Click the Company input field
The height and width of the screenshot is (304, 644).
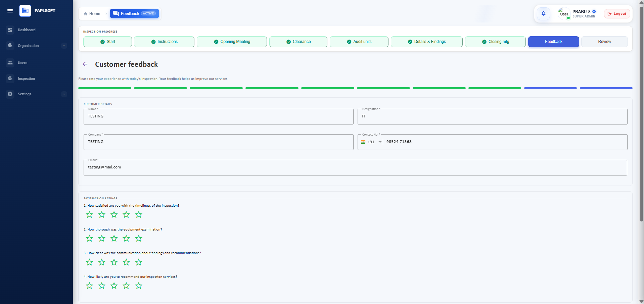218,142
